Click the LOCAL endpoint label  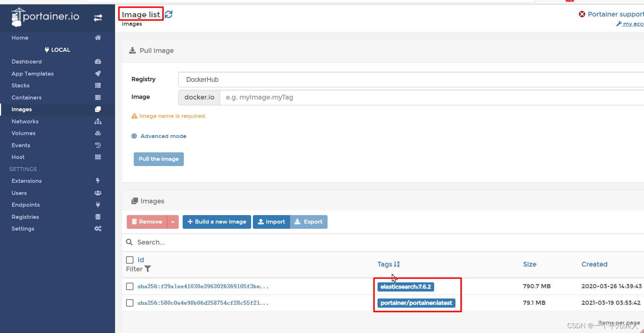tap(57, 50)
